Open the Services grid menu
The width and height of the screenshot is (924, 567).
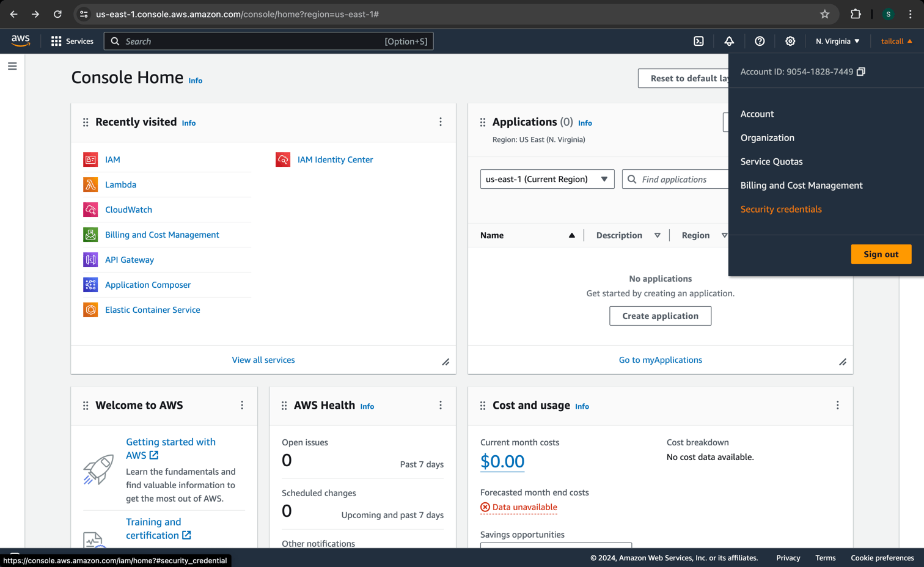click(72, 41)
